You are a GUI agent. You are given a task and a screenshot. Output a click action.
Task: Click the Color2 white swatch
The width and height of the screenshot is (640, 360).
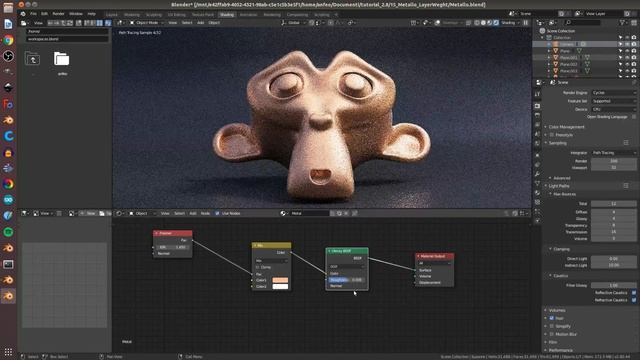tap(280, 287)
